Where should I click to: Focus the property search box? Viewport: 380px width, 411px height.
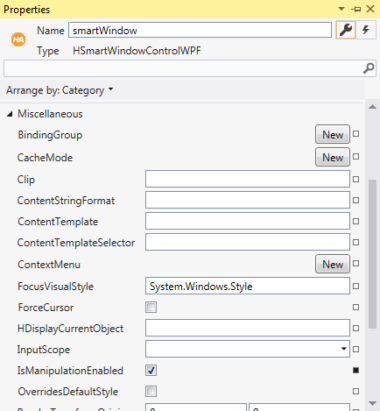click(x=190, y=68)
